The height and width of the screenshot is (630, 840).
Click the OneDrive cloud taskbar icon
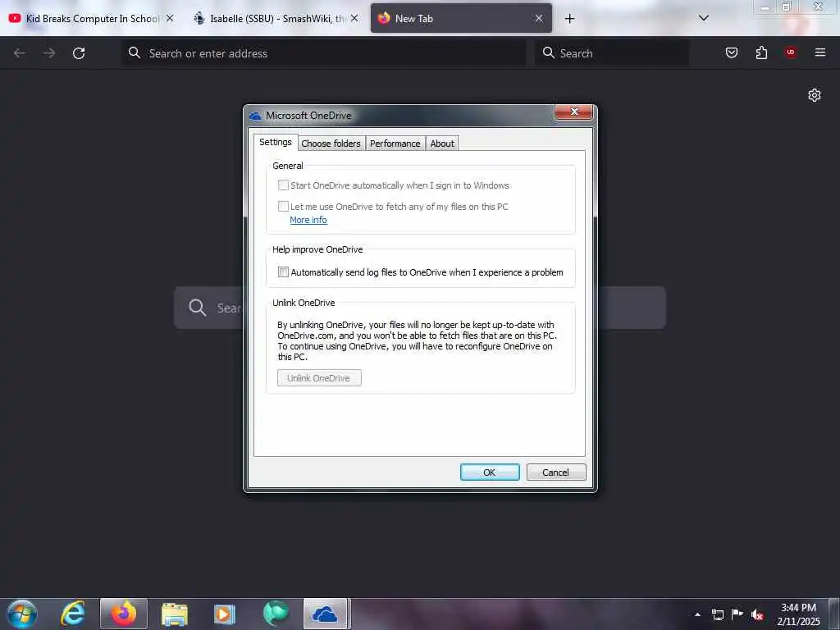click(325, 614)
